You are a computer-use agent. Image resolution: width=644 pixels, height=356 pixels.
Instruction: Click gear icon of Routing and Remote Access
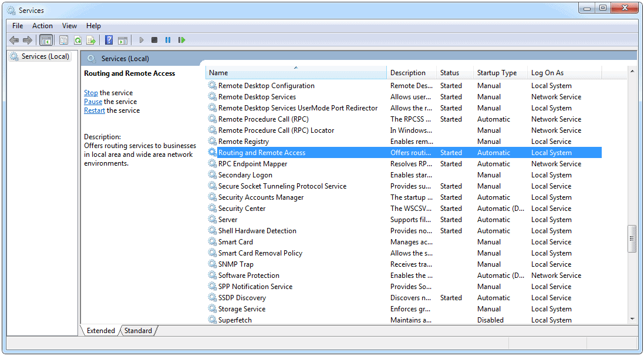(x=212, y=153)
